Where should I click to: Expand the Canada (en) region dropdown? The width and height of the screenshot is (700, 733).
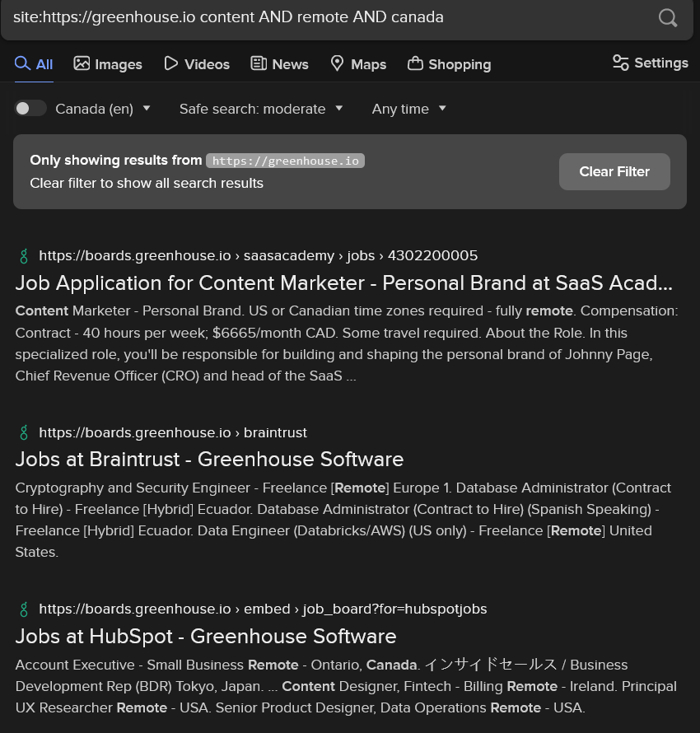(x=103, y=109)
